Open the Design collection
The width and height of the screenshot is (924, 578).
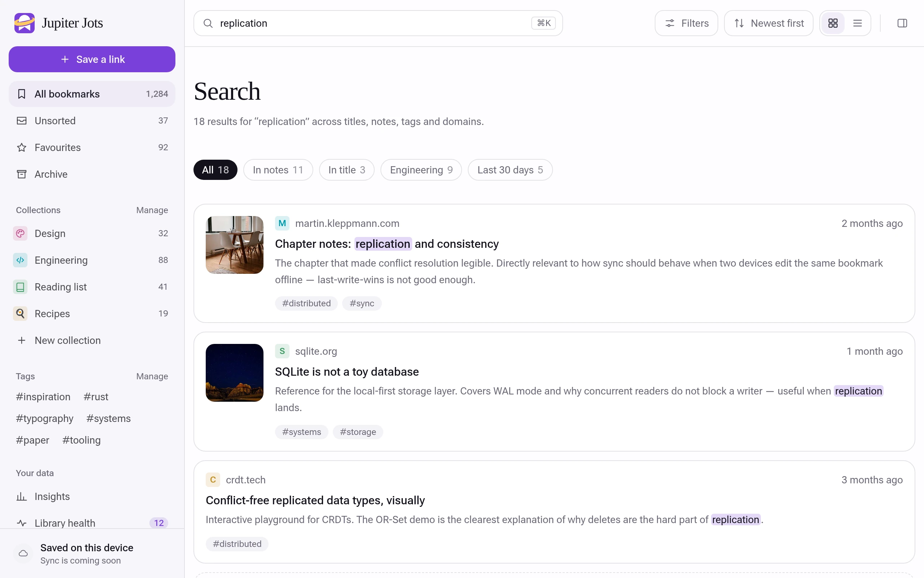point(92,233)
